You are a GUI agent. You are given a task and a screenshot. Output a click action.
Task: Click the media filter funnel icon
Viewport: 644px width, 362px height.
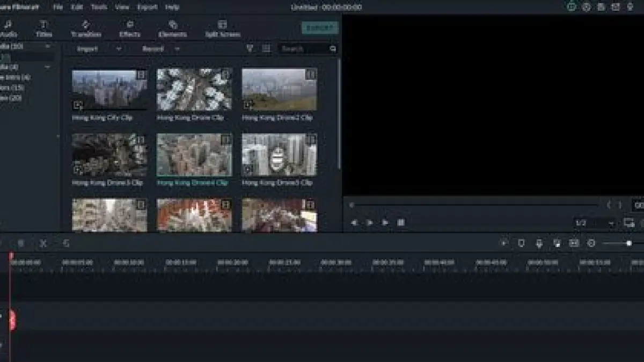250,48
